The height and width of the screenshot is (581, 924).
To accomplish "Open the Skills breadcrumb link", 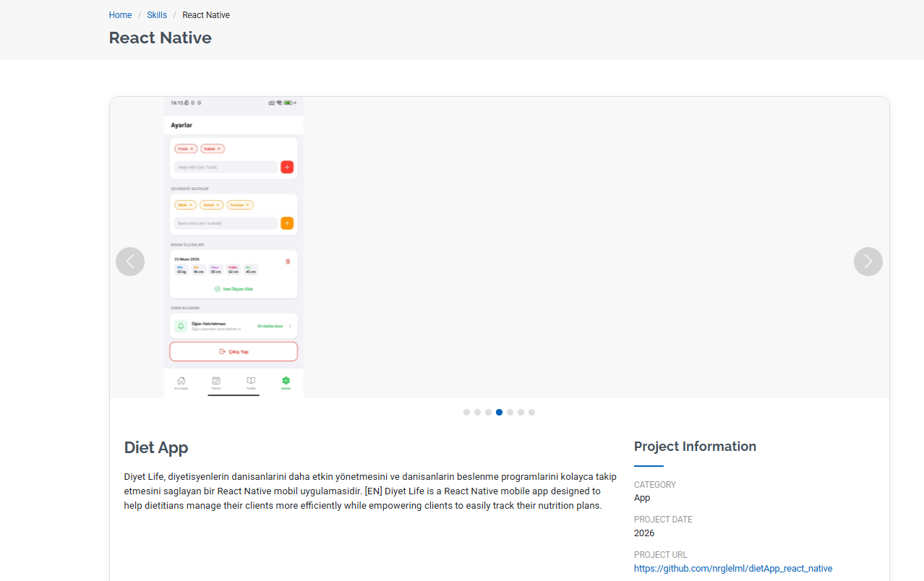I will (157, 15).
